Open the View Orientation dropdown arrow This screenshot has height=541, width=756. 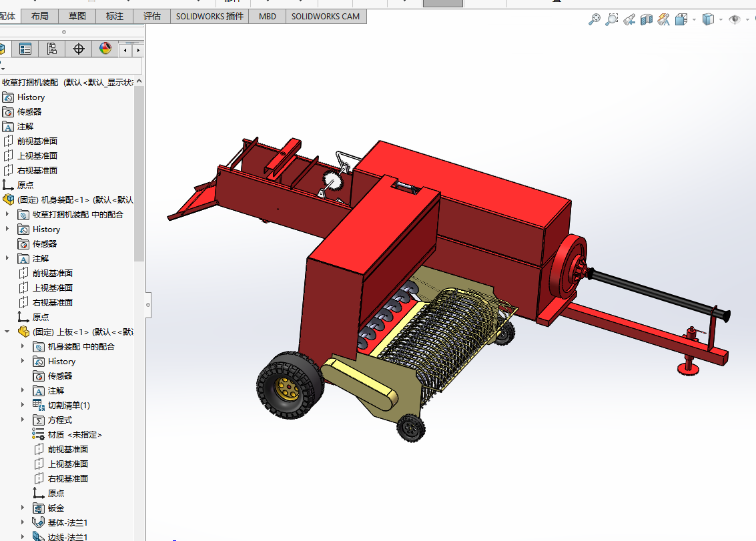coord(695,20)
